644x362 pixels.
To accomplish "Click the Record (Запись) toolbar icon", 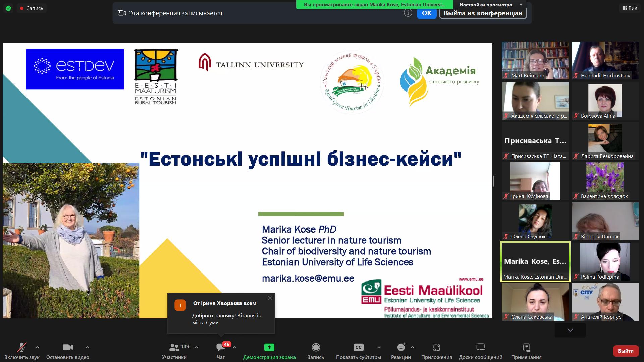I will [x=316, y=348].
